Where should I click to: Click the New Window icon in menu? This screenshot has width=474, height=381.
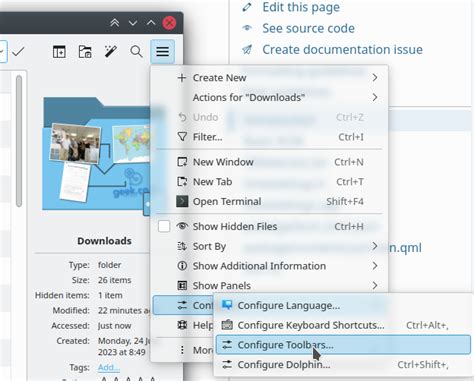pos(182,162)
